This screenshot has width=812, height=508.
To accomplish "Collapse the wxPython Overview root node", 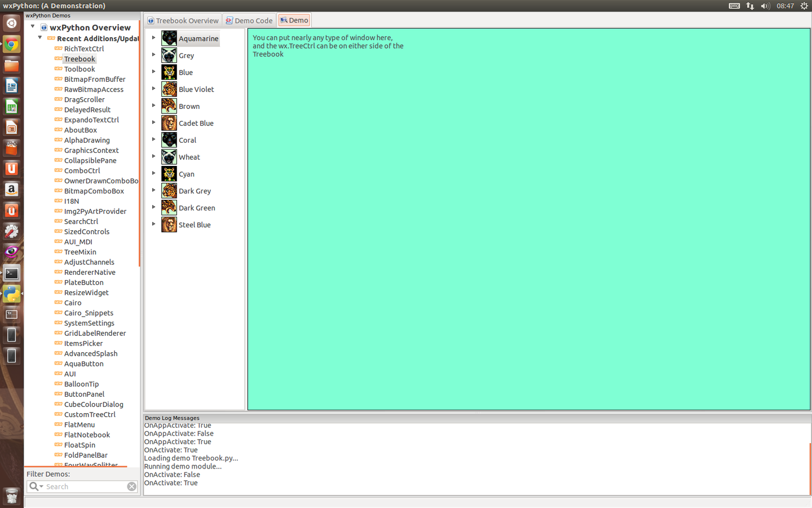I will pyautogui.click(x=33, y=27).
